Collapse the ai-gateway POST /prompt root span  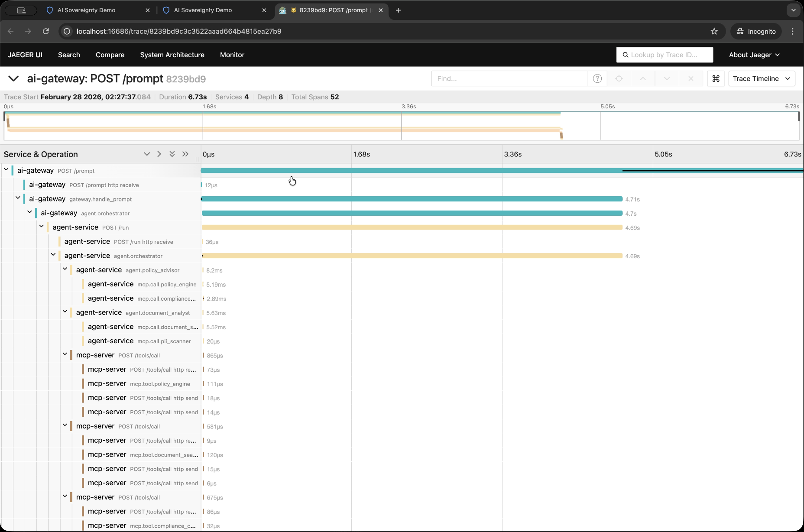[x=6, y=170]
